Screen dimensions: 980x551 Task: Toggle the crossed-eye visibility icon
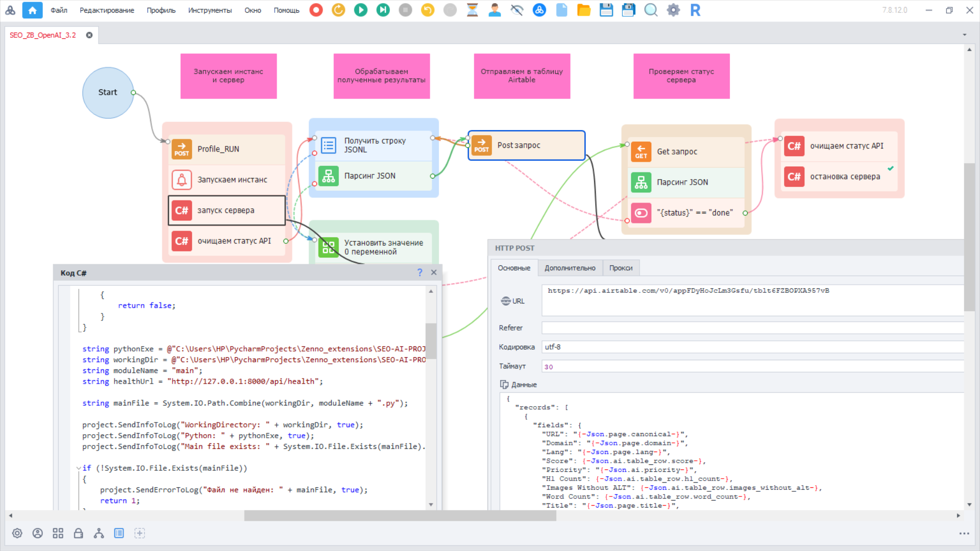click(517, 10)
